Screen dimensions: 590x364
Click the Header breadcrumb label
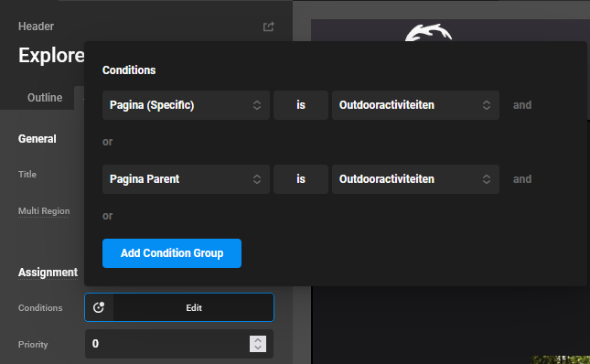click(x=36, y=27)
